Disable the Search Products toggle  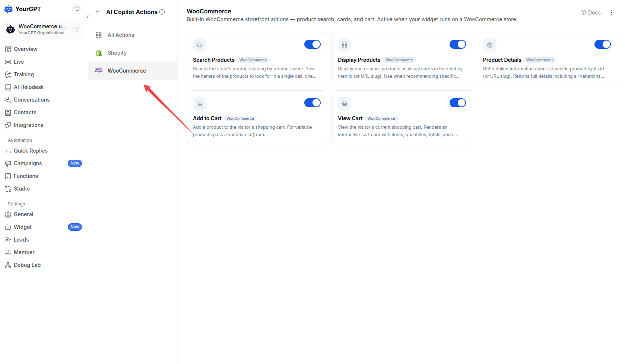(312, 44)
